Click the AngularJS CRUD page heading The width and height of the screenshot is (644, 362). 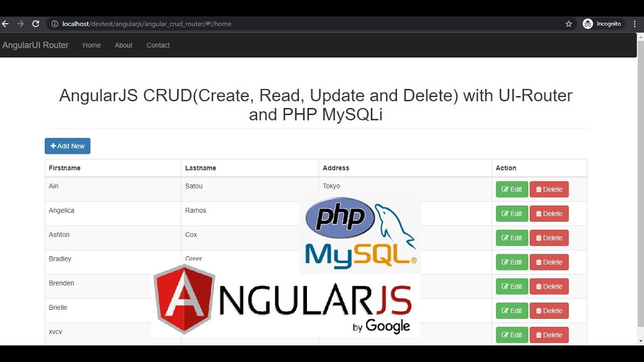click(316, 105)
